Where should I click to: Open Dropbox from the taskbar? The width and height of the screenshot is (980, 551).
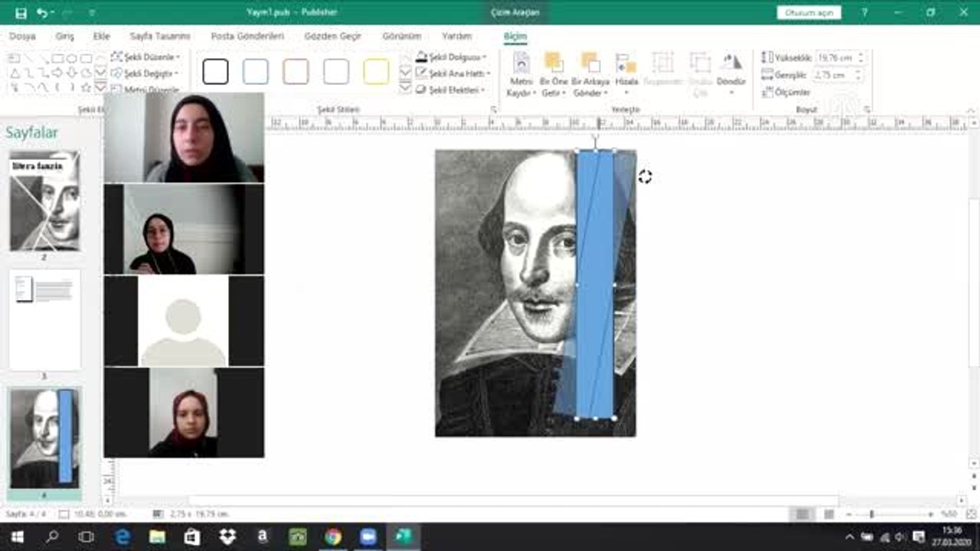[227, 536]
